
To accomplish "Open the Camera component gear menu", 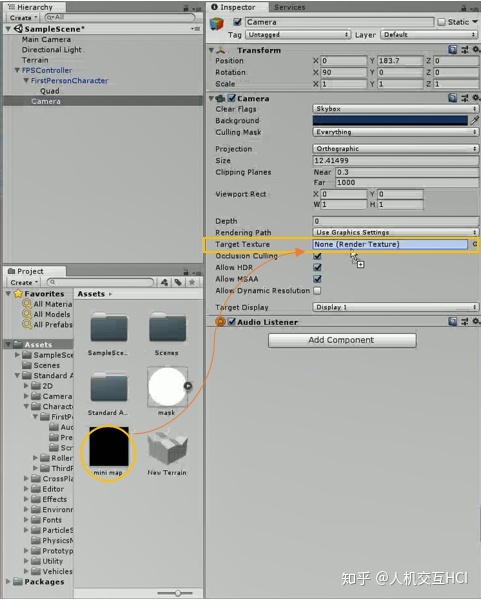I will [476, 98].
